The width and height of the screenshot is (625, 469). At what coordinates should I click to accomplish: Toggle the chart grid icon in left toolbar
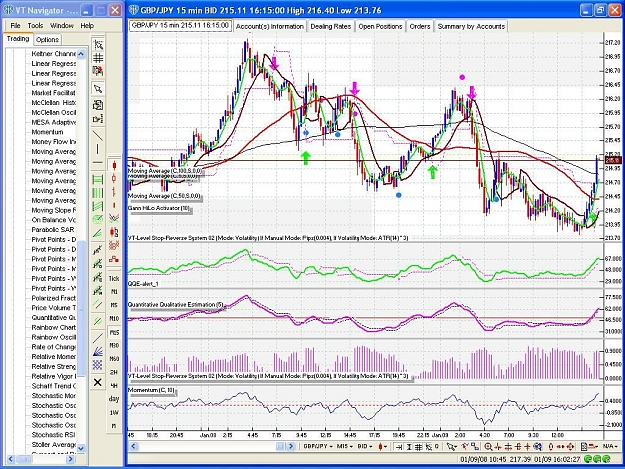tap(98, 58)
